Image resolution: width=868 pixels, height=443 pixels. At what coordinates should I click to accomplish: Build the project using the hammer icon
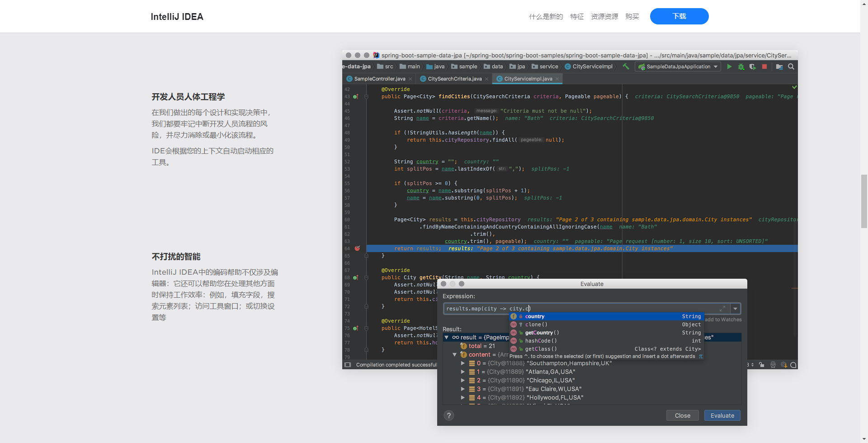coord(625,67)
